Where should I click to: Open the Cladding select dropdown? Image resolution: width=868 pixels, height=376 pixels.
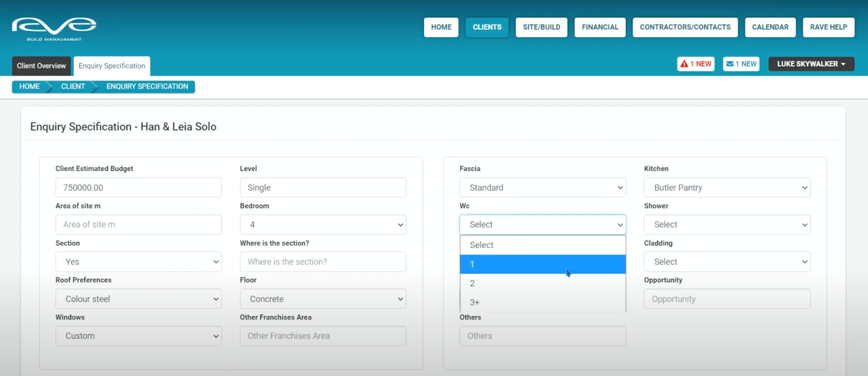727,262
